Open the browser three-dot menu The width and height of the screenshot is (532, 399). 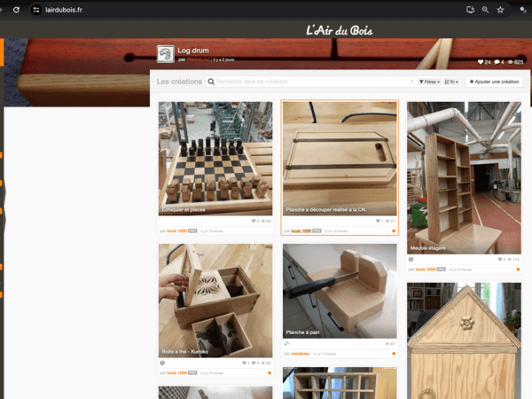520,9
